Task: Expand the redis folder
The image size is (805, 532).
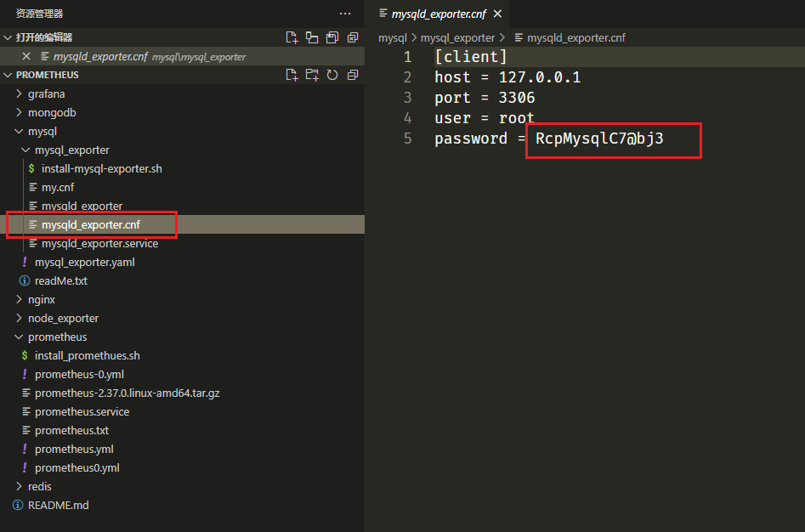Action: [39, 486]
